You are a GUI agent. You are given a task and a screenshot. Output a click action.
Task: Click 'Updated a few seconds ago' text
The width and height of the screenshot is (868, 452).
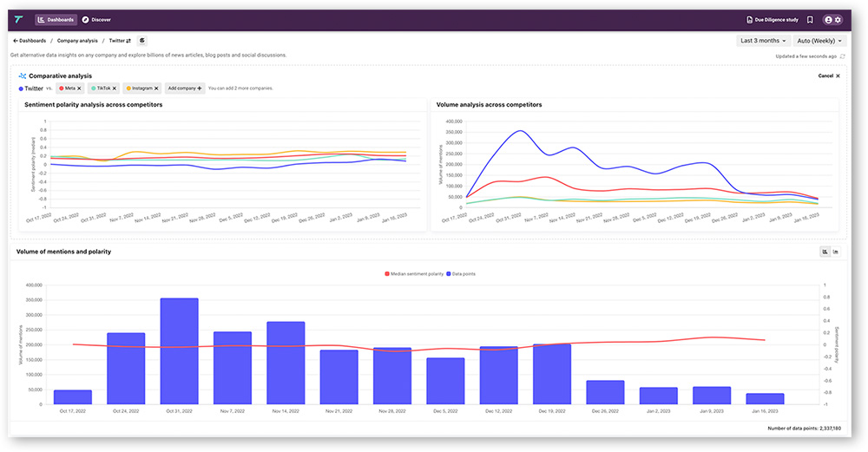coord(806,56)
